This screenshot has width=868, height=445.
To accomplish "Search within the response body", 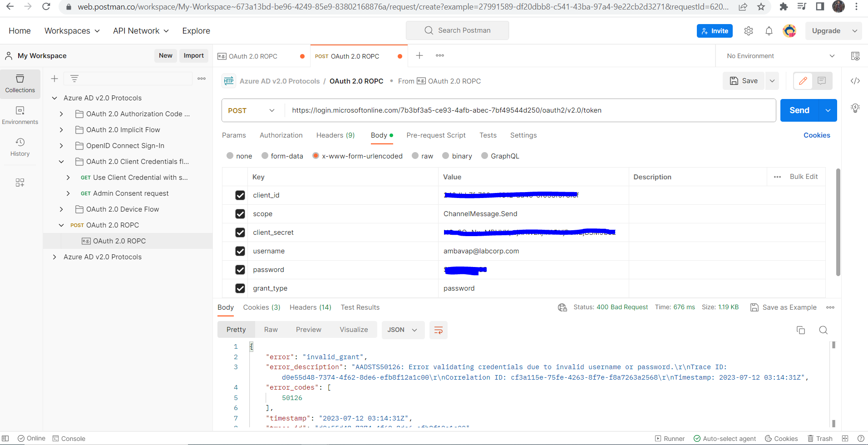I will (x=823, y=330).
